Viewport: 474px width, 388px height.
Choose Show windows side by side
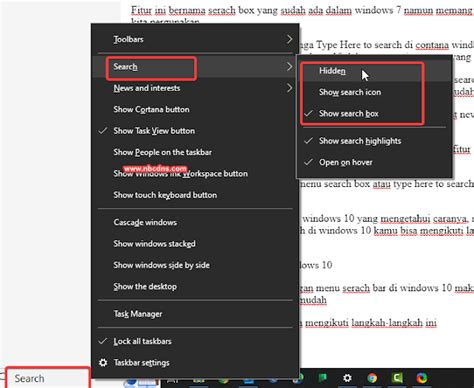point(195,265)
